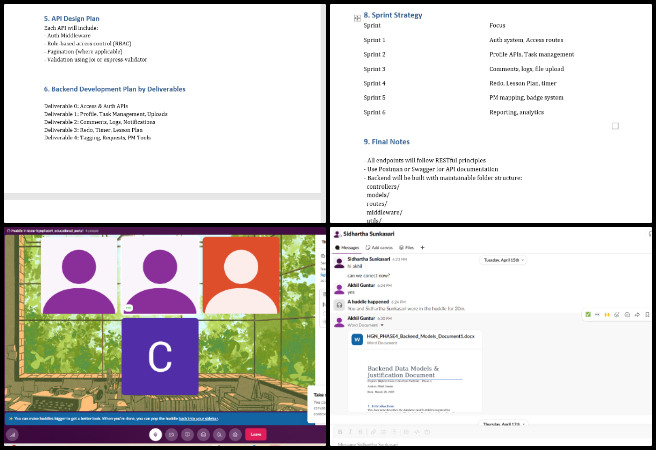Open the Add canvas tab

click(379, 248)
